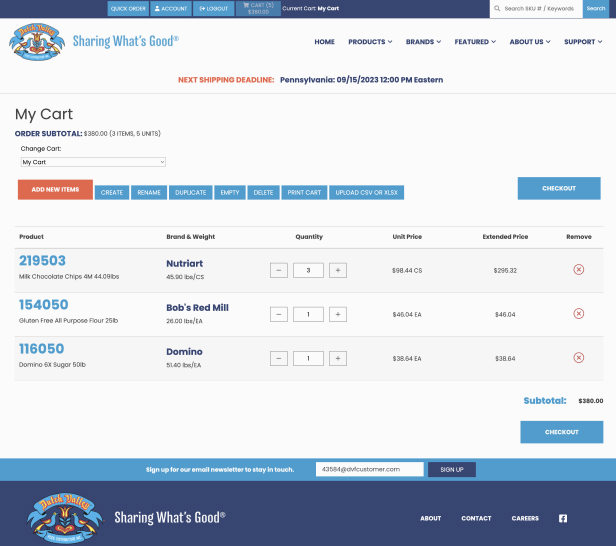Viewport: 616px width, 546px height.
Task: Click the Delete cart button
Action: [x=263, y=192]
